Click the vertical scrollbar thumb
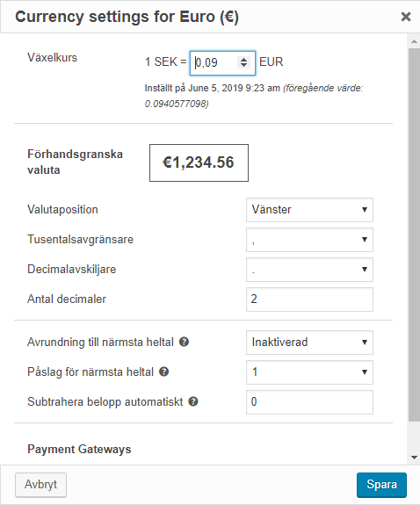Image resolution: width=420 pixels, height=505 pixels. point(414,234)
